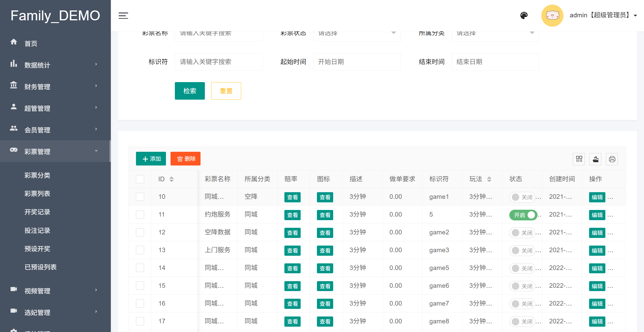Sort by 玩法 column arrows

[x=489, y=179]
